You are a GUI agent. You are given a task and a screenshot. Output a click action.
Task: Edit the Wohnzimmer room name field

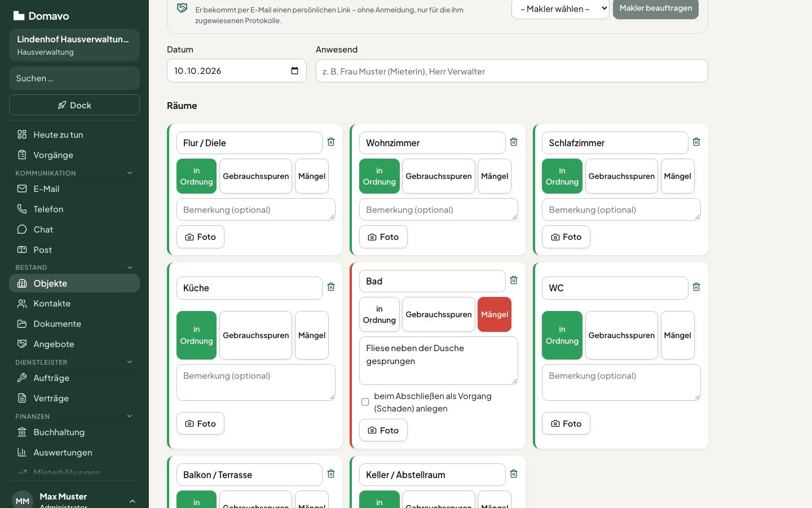(x=433, y=143)
